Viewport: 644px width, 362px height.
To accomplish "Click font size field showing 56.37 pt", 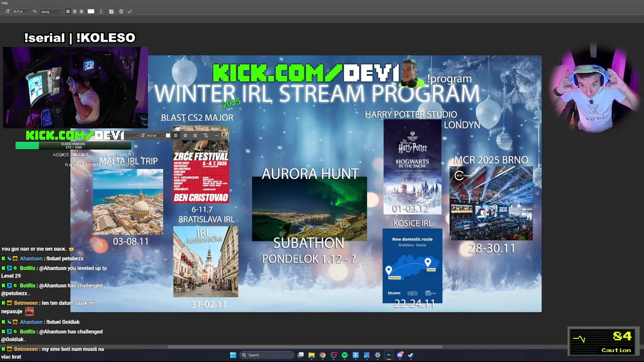I will (x=19, y=11).
